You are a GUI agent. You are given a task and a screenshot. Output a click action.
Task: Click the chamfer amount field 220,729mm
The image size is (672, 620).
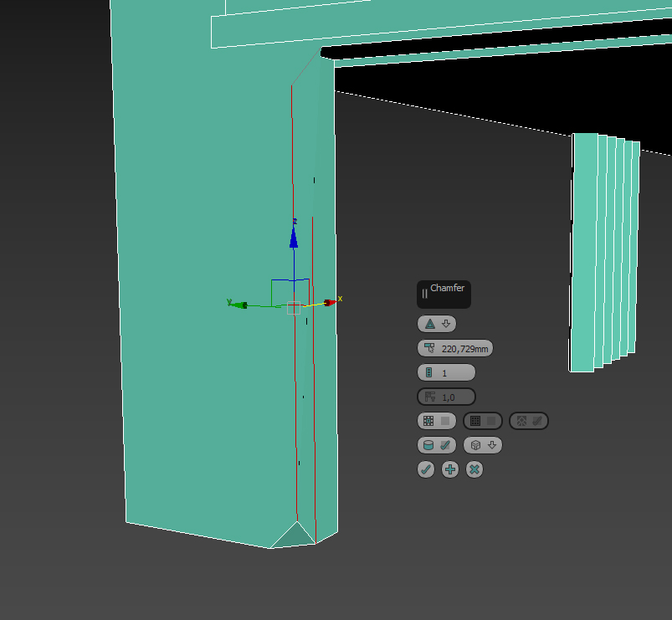pos(455,348)
